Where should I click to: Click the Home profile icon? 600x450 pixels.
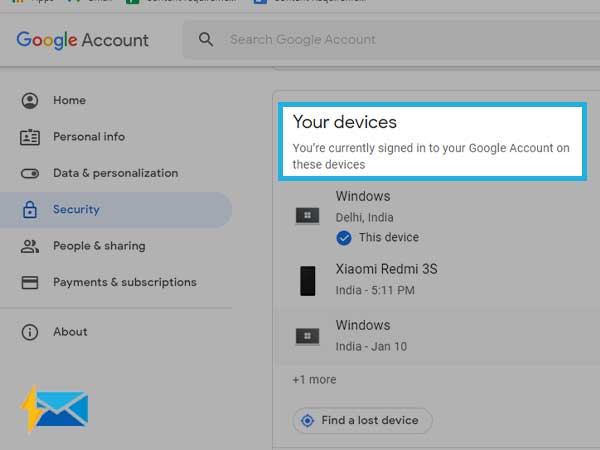tap(30, 101)
